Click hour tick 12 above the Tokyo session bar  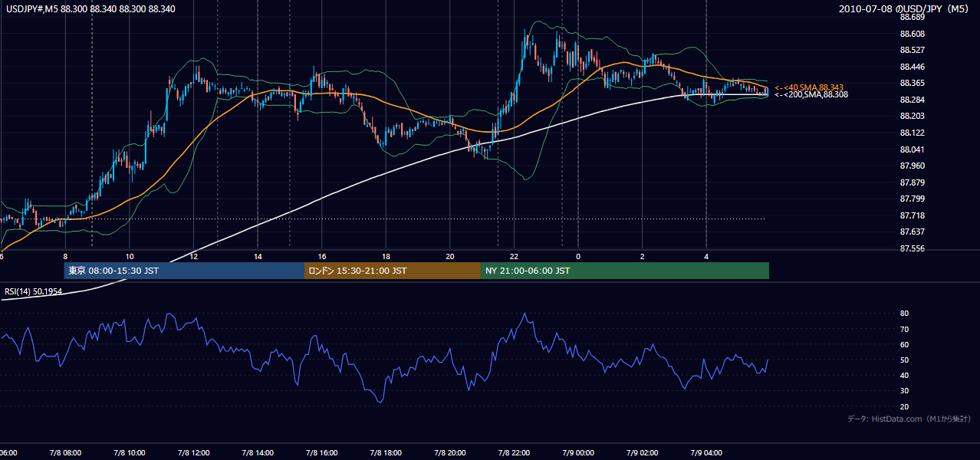tap(194, 256)
